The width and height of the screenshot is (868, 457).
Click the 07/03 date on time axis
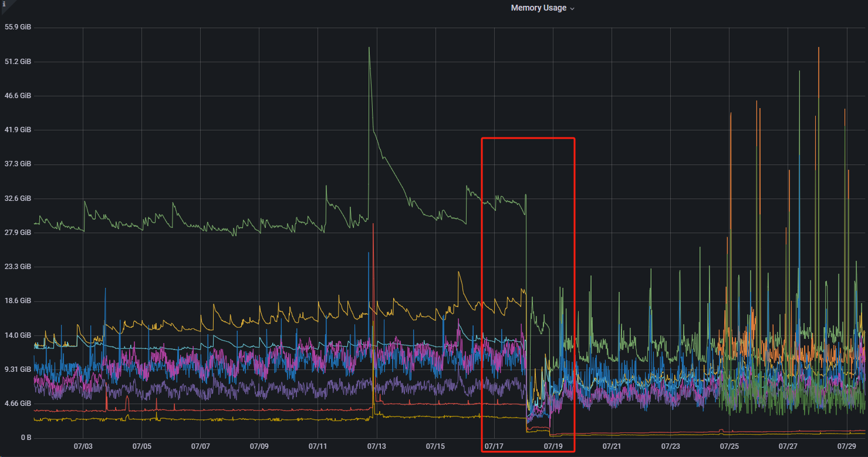(83, 446)
